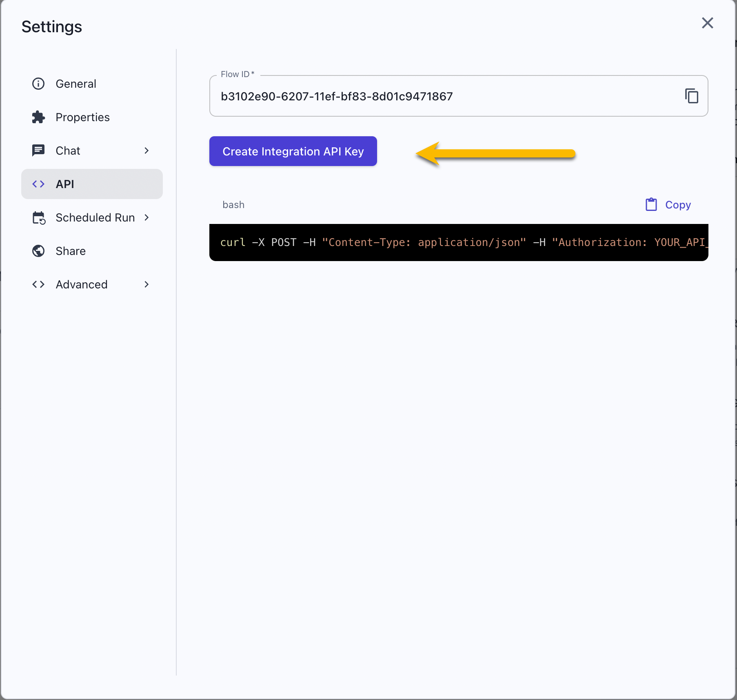
Task: Click the puzzle piece Properties icon
Action: coord(38,117)
